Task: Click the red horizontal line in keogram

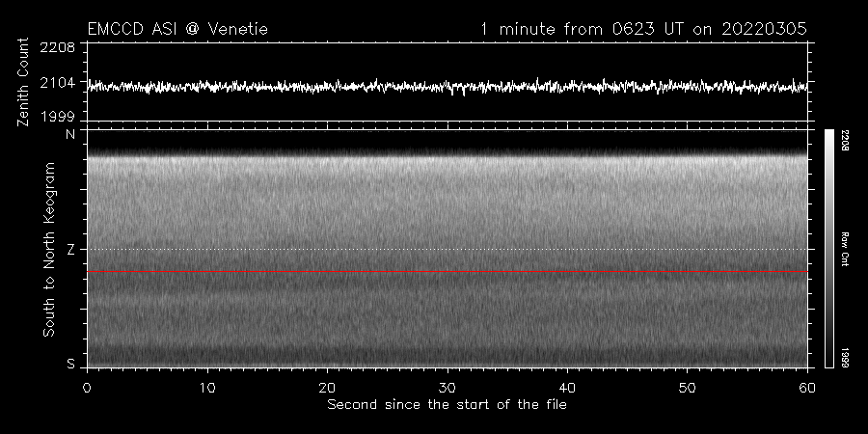Action: 448,272
